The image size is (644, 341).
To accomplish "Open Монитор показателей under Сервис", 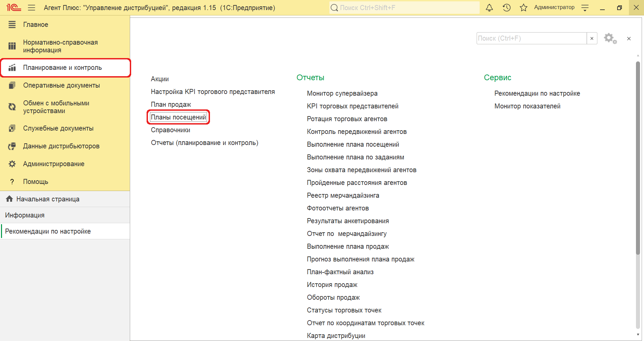I will 527,106.
